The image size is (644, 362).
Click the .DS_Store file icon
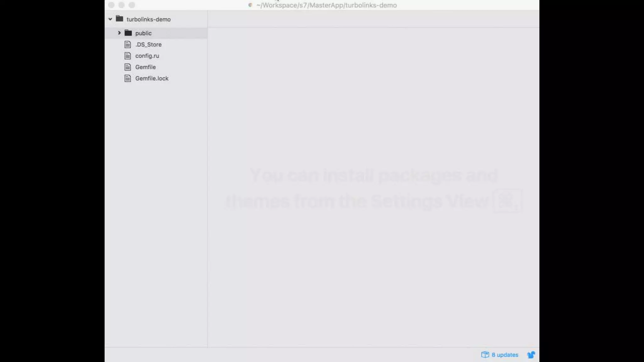click(x=128, y=45)
